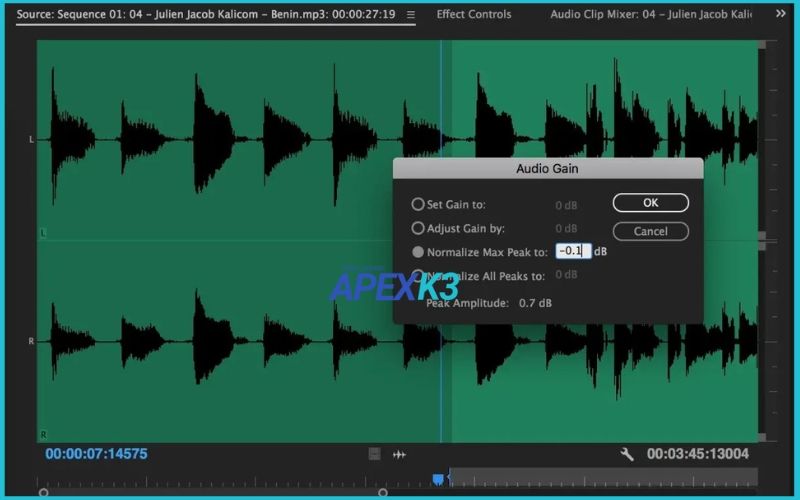Select Normalize Max Peak to option
The width and height of the screenshot is (800, 500).
pos(418,252)
